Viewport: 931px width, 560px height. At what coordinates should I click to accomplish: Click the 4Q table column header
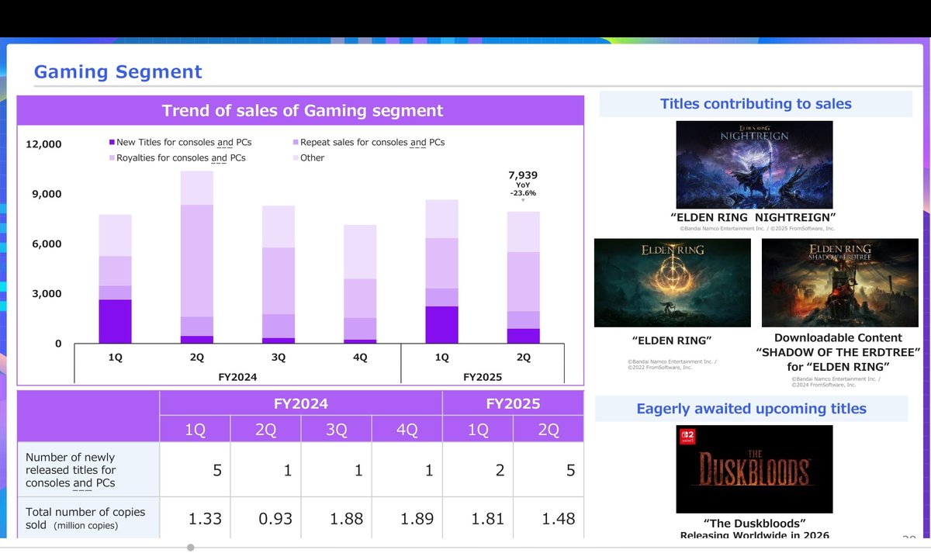(x=407, y=429)
